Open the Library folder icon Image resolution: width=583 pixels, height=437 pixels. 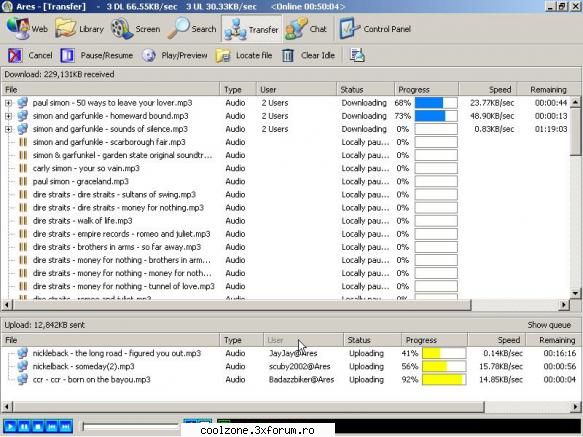(65, 29)
